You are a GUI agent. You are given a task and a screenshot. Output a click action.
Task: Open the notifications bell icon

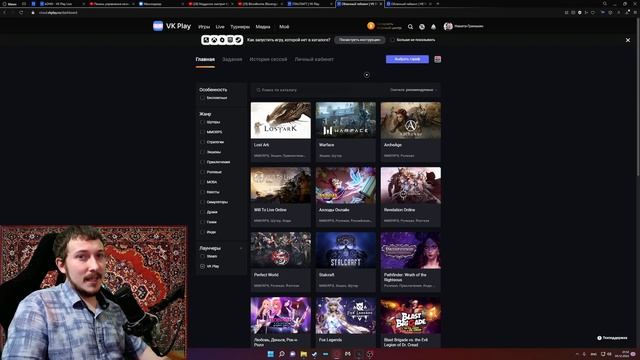tap(433, 27)
